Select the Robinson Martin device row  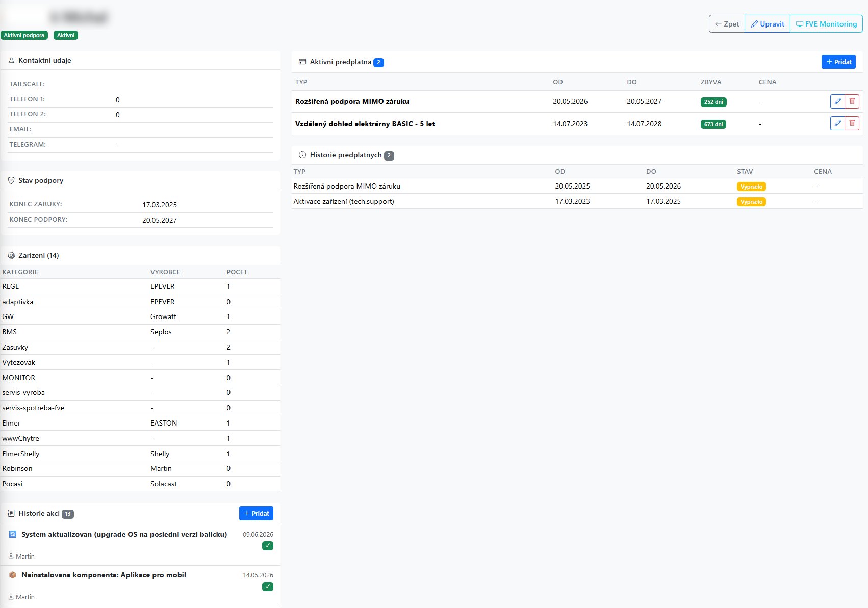click(140, 468)
